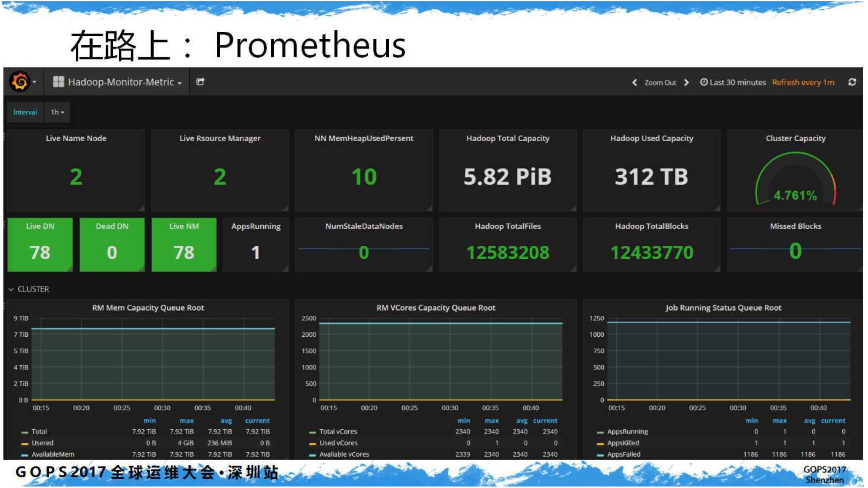The height and width of the screenshot is (488, 868).
Task: Click the share dashboard icon
Action: tap(200, 81)
